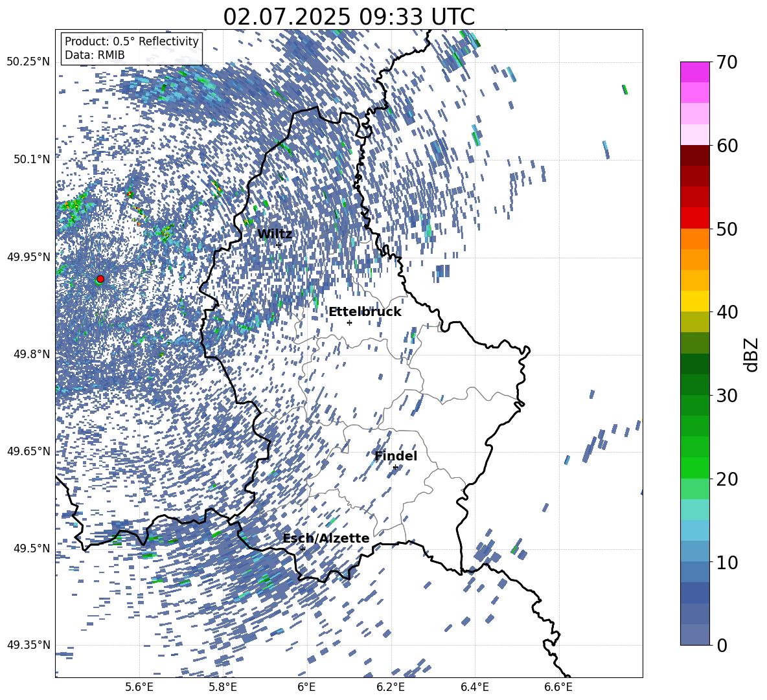This screenshot has height=700, width=767.
Task: Click the 49.65°N latitude tick label
Action: pos(29,451)
